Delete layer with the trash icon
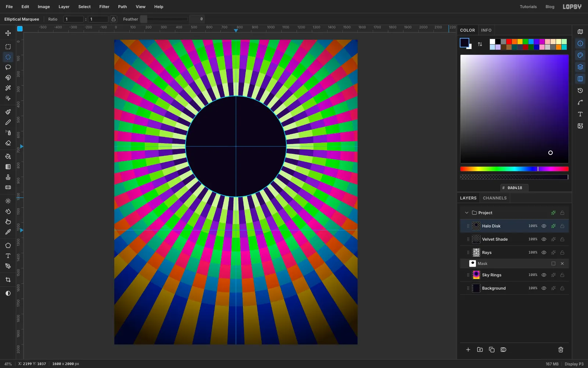The width and height of the screenshot is (588, 368). (561, 350)
